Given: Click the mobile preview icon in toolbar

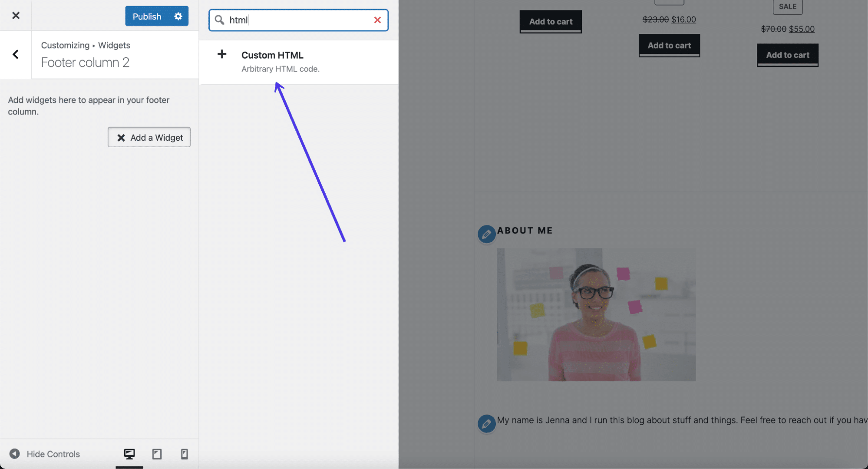Looking at the screenshot, I should [x=183, y=453].
